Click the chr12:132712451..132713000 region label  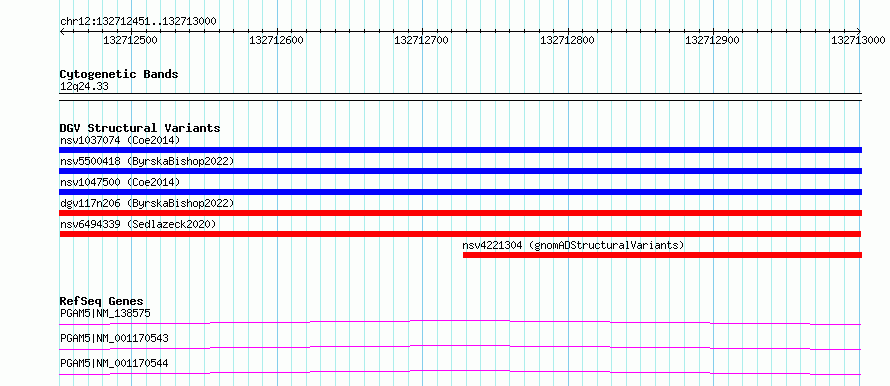tap(138, 21)
